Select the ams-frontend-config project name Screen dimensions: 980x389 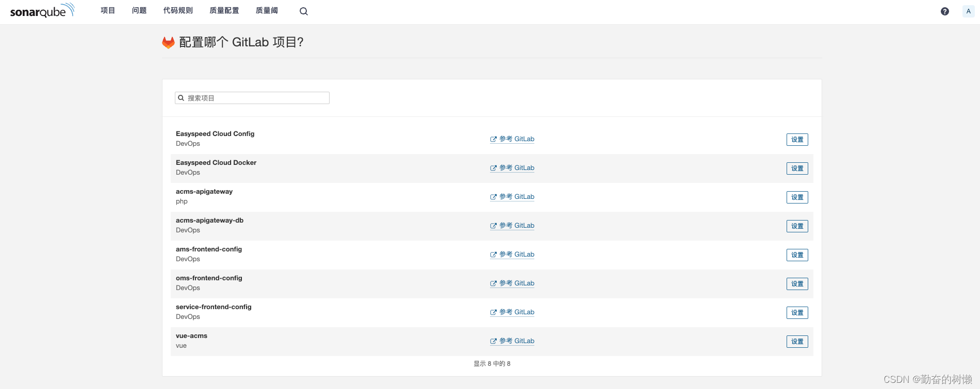pos(209,249)
